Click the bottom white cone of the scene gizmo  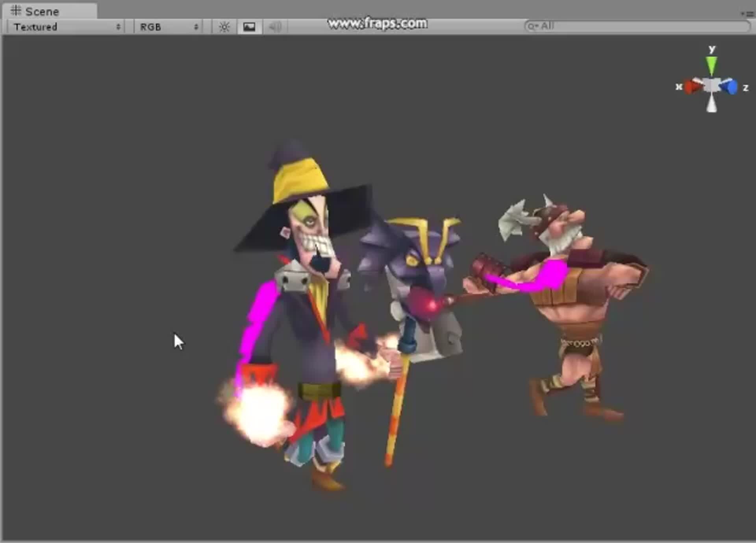coord(711,104)
